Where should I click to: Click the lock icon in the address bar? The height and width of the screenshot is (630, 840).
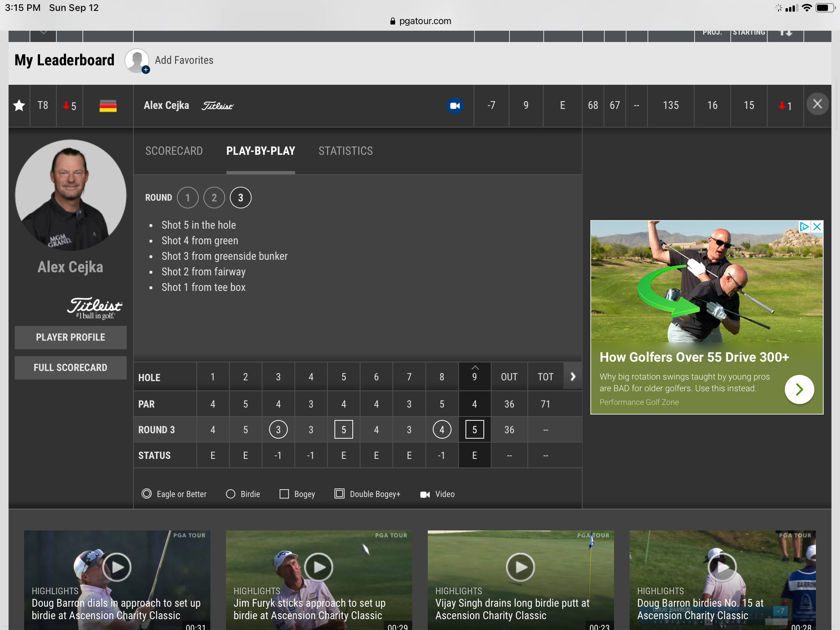393,21
